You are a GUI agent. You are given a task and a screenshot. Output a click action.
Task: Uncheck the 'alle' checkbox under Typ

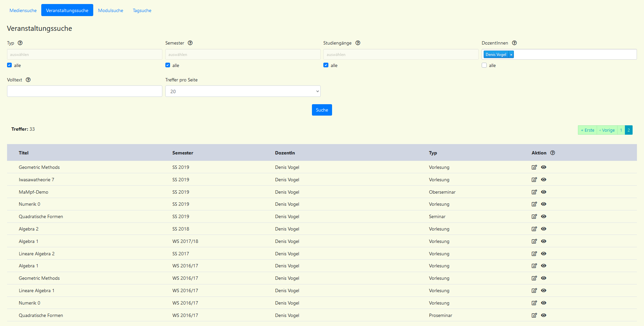[x=9, y=65]
